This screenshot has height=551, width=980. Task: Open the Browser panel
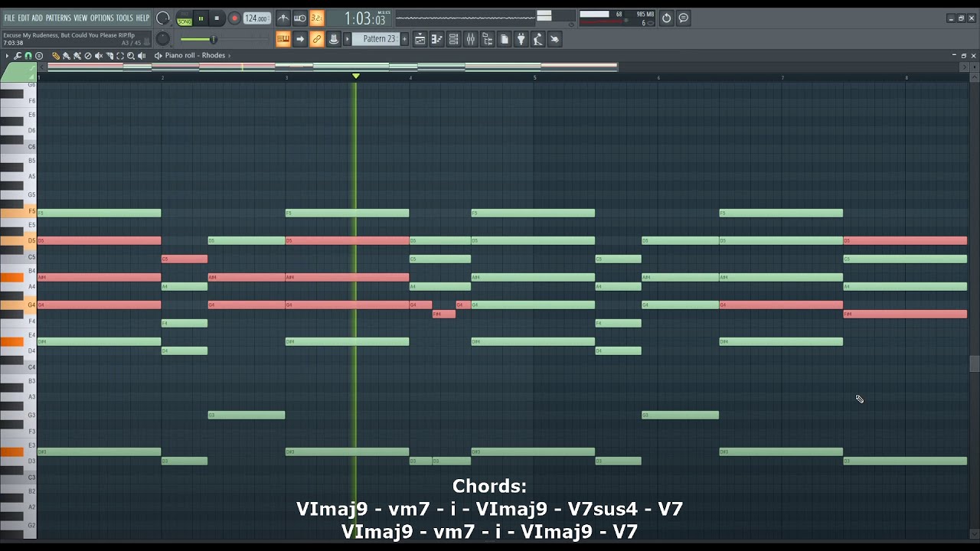click(487, 39)
